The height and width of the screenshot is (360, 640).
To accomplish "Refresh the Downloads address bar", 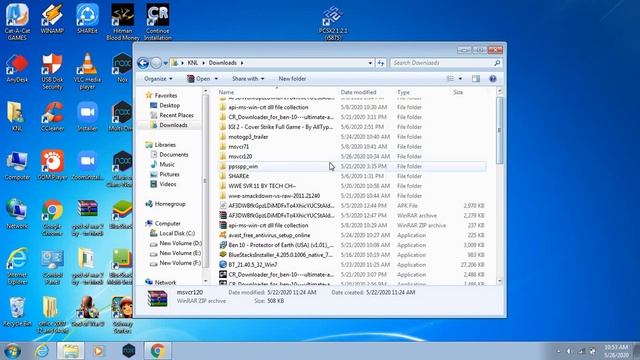I will tap(381, 63).
